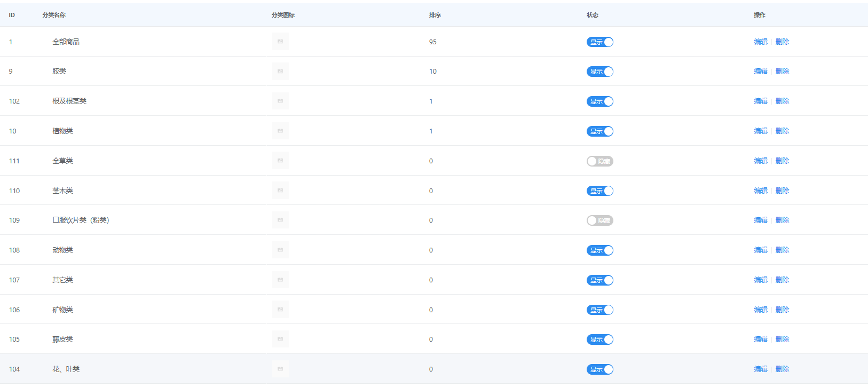868x387 pixels.
Task: Select the category name 根及根茎类
Action: coord(69,101)
